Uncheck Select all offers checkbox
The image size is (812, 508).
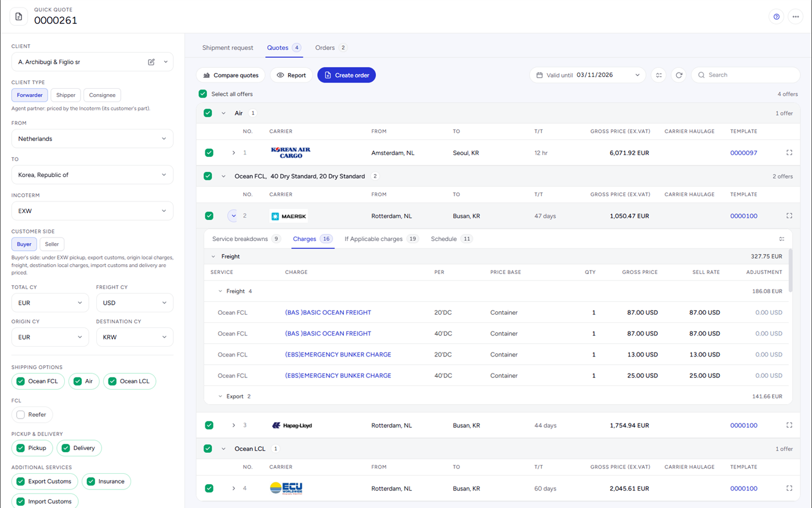coord(202,94)
